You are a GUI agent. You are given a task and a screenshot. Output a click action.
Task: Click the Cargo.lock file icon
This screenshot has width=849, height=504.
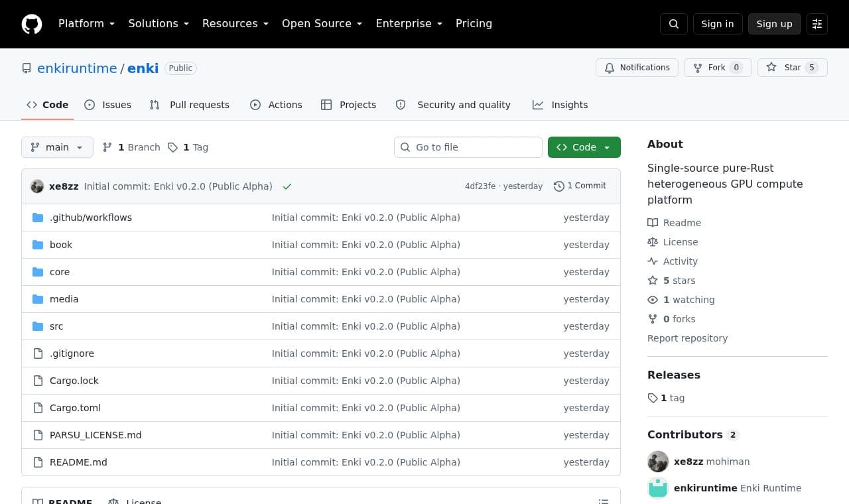[x=38, y=381]
